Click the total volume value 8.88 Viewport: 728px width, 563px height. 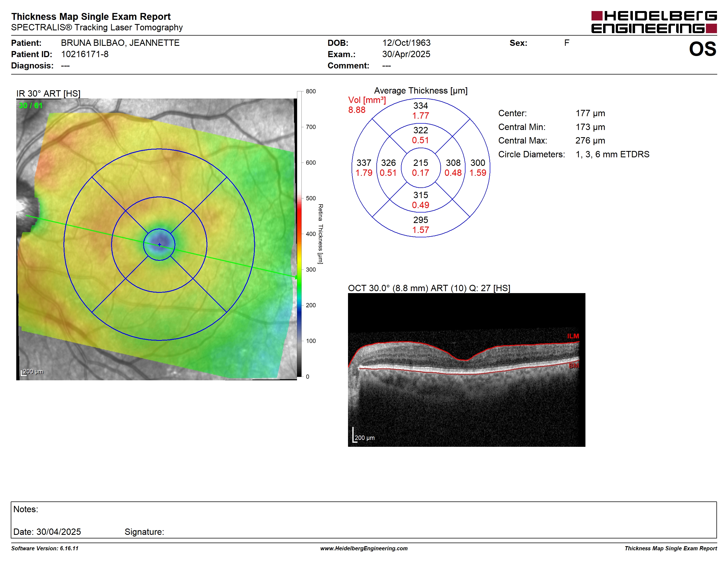pos(357,110)
